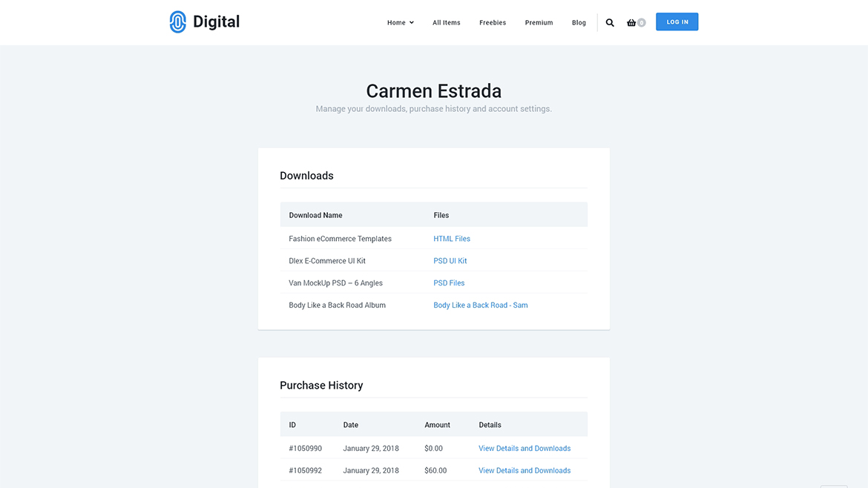Click PSD Files for Van MockUp
The height and width of the screenshot is (488, 868).
pos(449,283)
